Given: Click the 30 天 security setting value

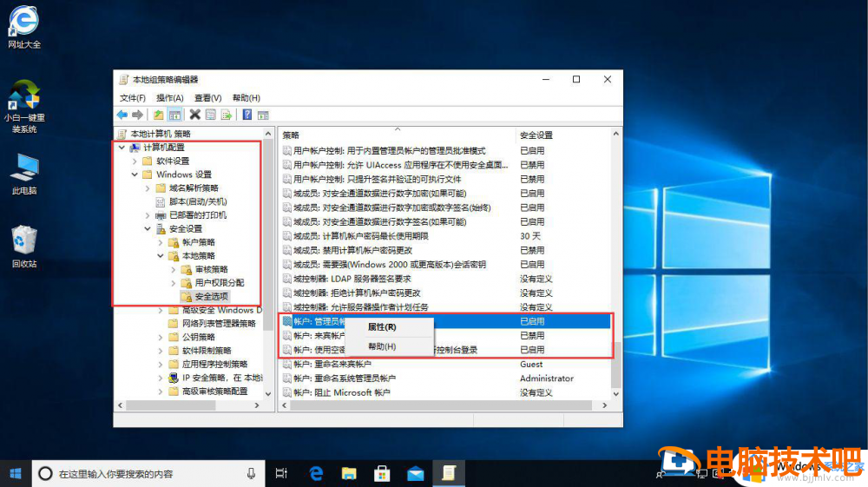Looking at the screenshot, I should [529, 236].
